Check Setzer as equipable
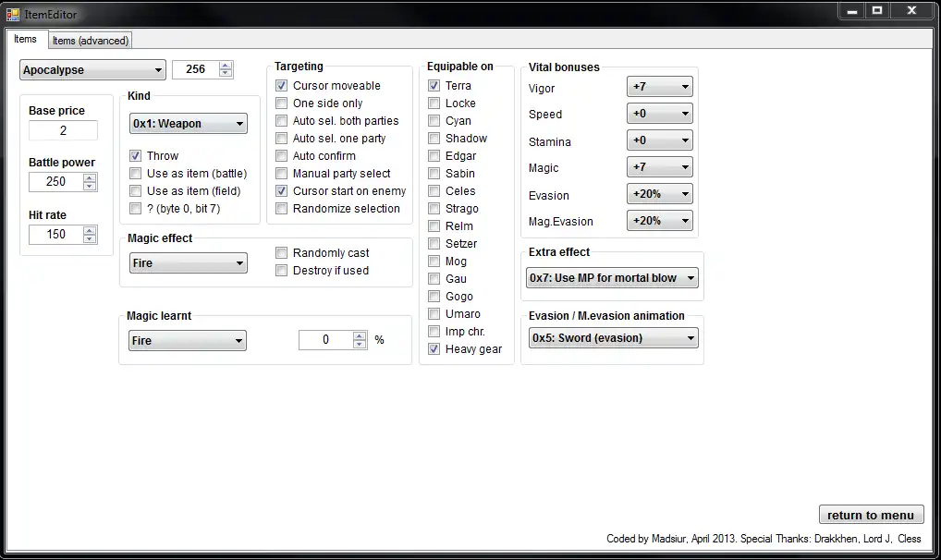The image size is (941, 560). click(x=434, y=244)
